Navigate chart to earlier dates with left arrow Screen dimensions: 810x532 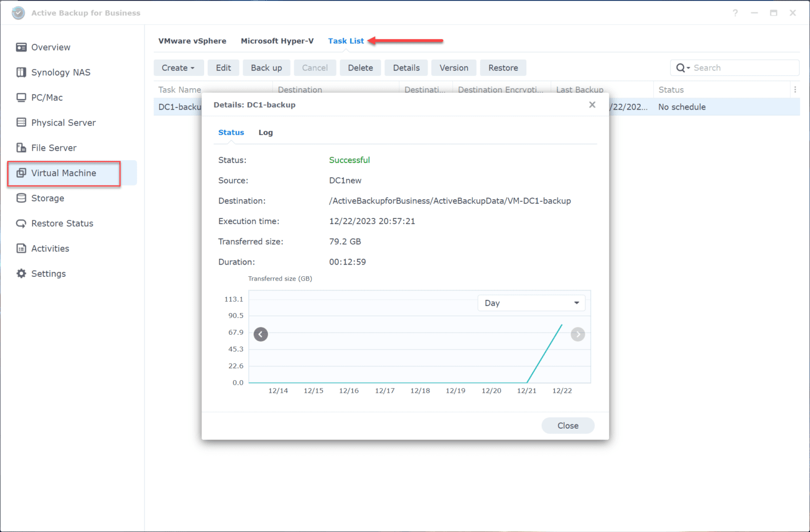tap(261, 334)
